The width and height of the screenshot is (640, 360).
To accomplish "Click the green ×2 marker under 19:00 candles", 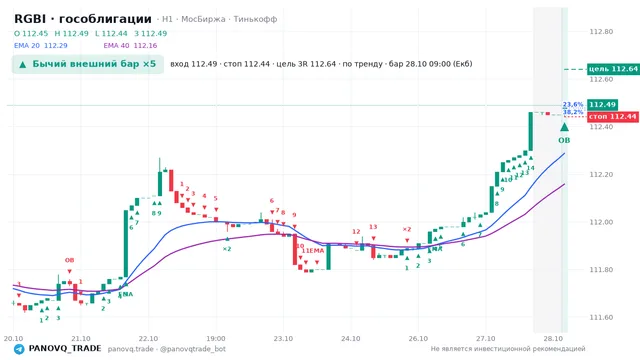I will (227, 249).
